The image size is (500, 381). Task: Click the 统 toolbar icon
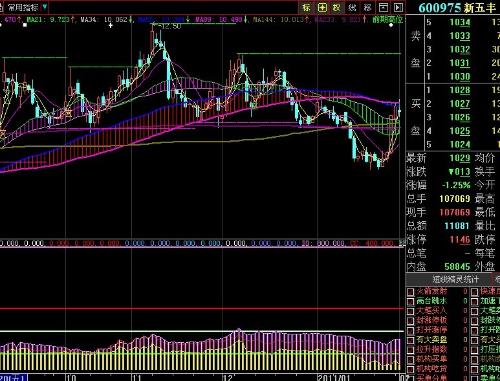pyautogui.click(x=352, y=7)
